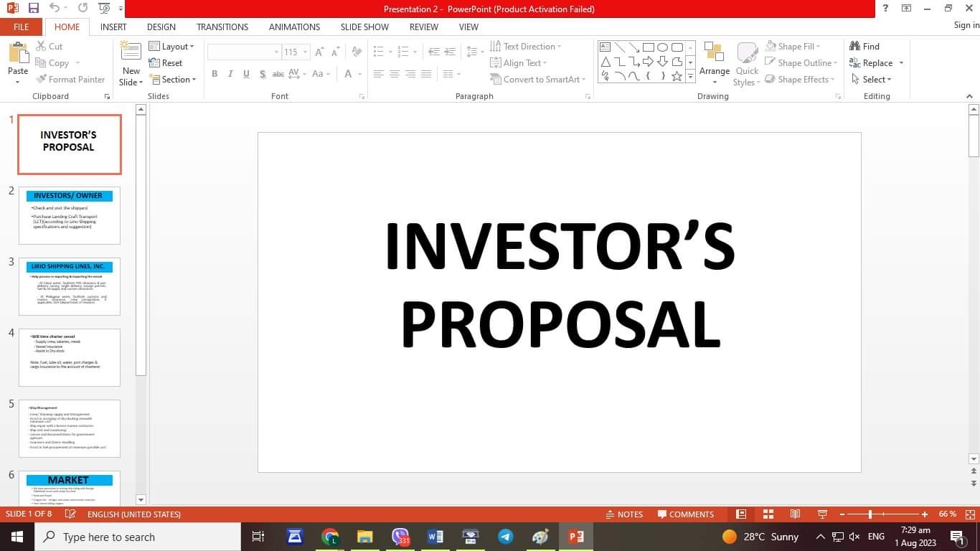
Task: Align text to the left
Action: coord(378,74)
